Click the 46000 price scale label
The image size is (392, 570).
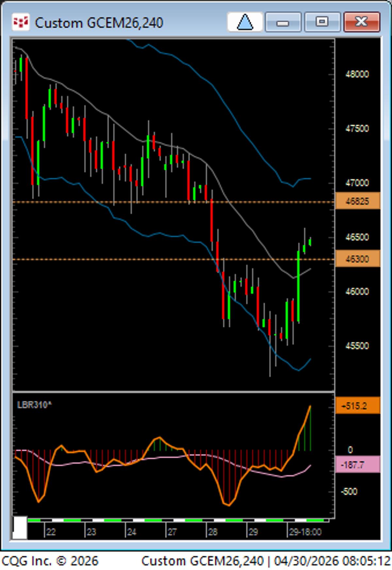[x=357, y=291]
